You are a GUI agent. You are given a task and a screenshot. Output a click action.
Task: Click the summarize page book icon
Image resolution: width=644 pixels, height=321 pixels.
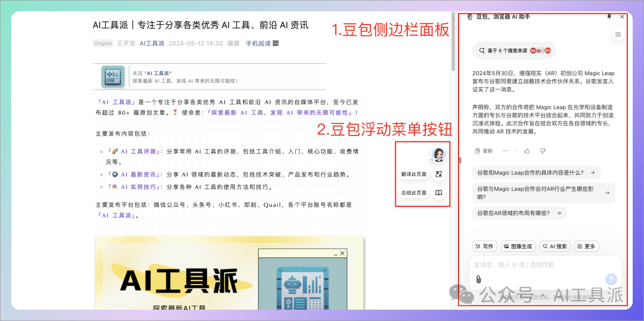[439, 192]
